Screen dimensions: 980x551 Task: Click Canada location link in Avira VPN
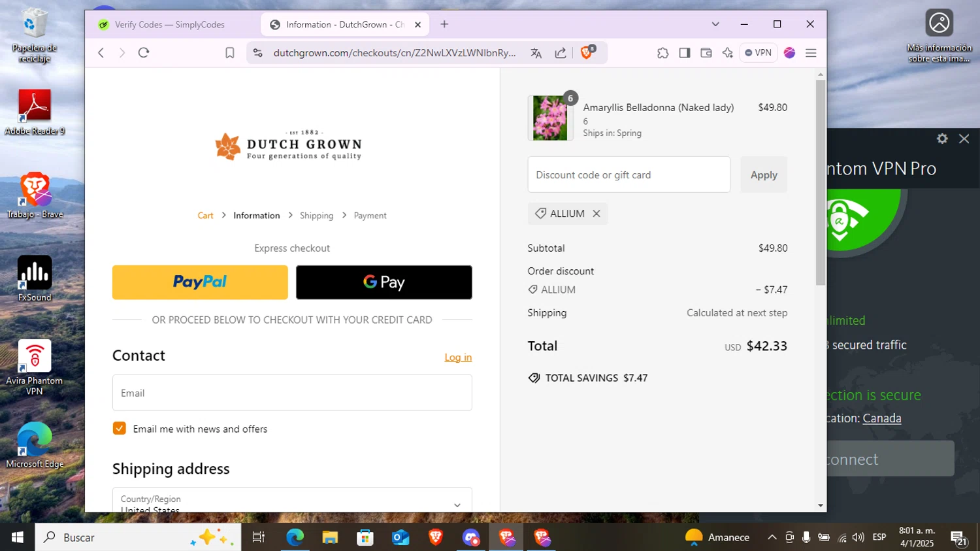[x=882, y=418]
